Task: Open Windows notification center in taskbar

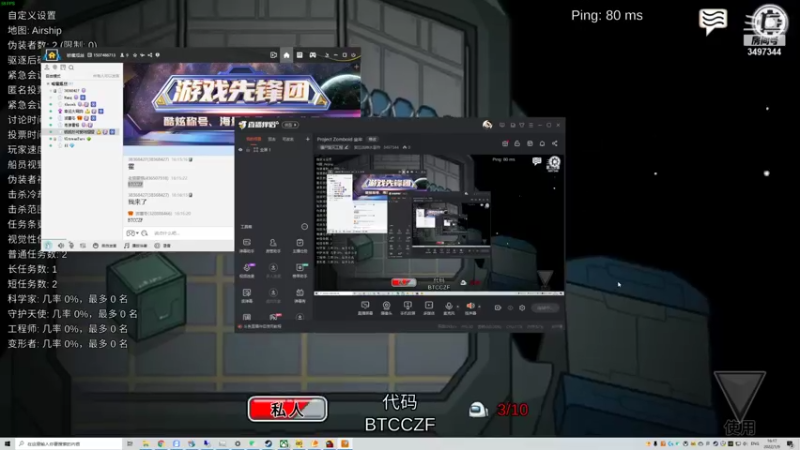Action: [x=790, y=444]
